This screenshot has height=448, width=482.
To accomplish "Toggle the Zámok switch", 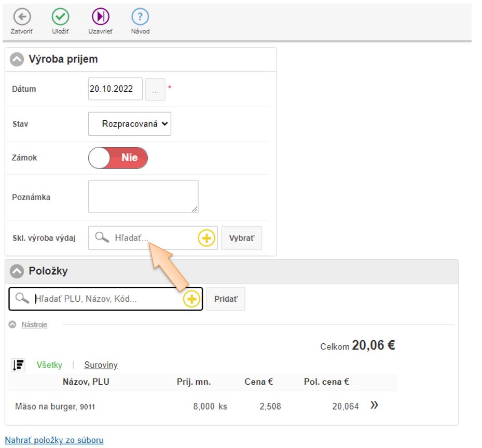I will [118, 158].
